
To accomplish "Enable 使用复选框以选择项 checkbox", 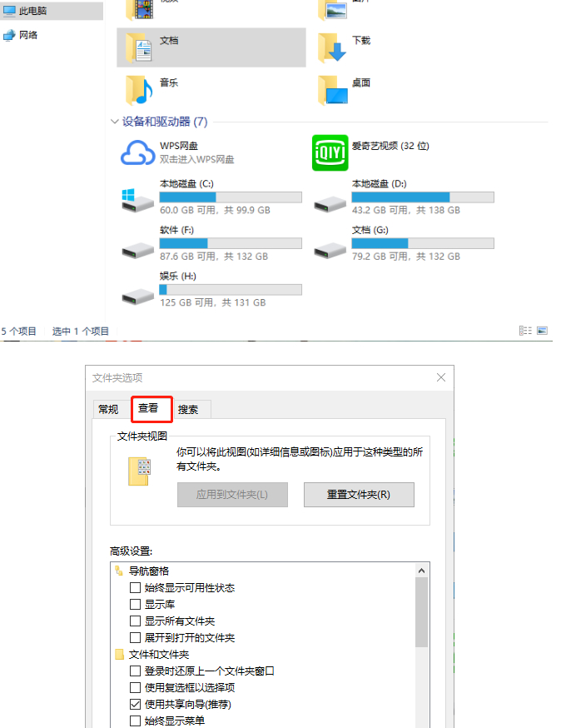I will [135, 688].
